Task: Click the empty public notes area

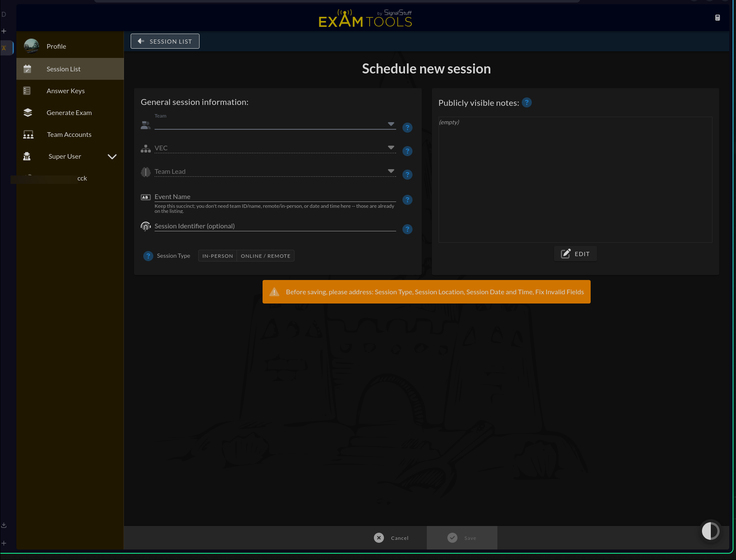Action: 576,180
